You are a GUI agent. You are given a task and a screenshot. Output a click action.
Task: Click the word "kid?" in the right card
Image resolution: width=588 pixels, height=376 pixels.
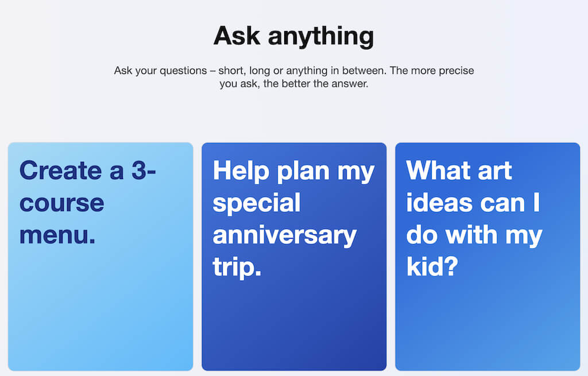coord(431,267)
